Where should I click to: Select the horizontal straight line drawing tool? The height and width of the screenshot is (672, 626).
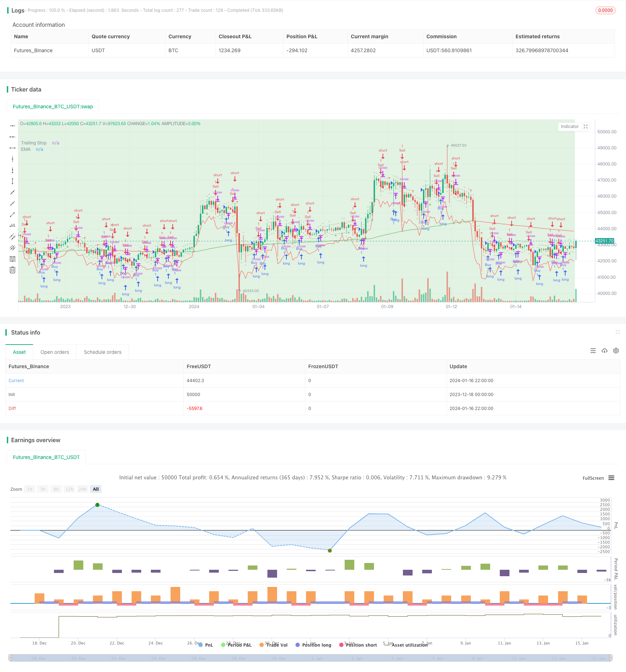coord(13,126)
